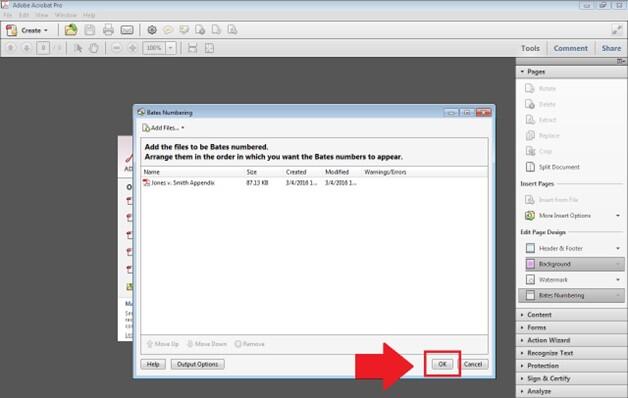Open the Tools pane tab
The image size is (628, 398).
coord(530,48)
